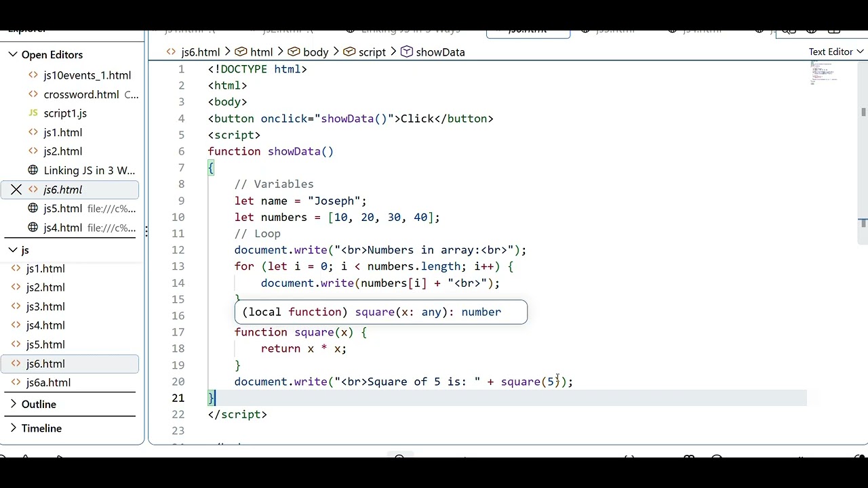This screenshot has height=488, width=868.
Task: Click script element icon in breadcrumb
Action: point(349,52)
